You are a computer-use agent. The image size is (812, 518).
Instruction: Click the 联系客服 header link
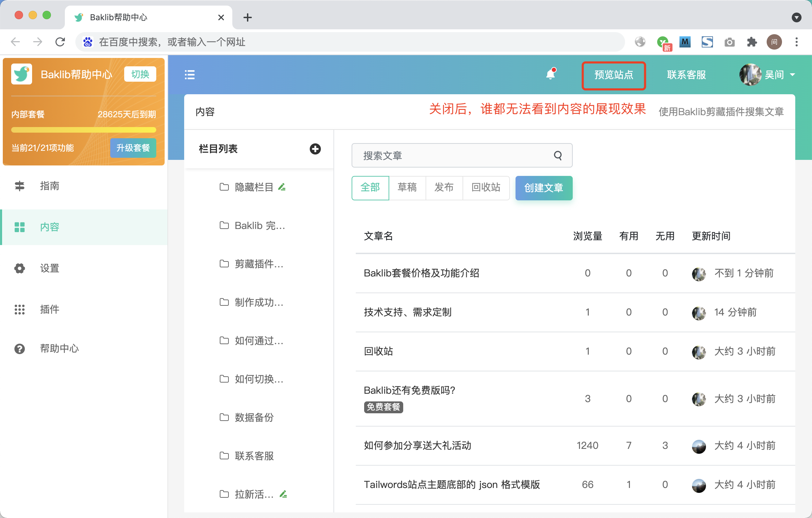[x=686, y=75]
